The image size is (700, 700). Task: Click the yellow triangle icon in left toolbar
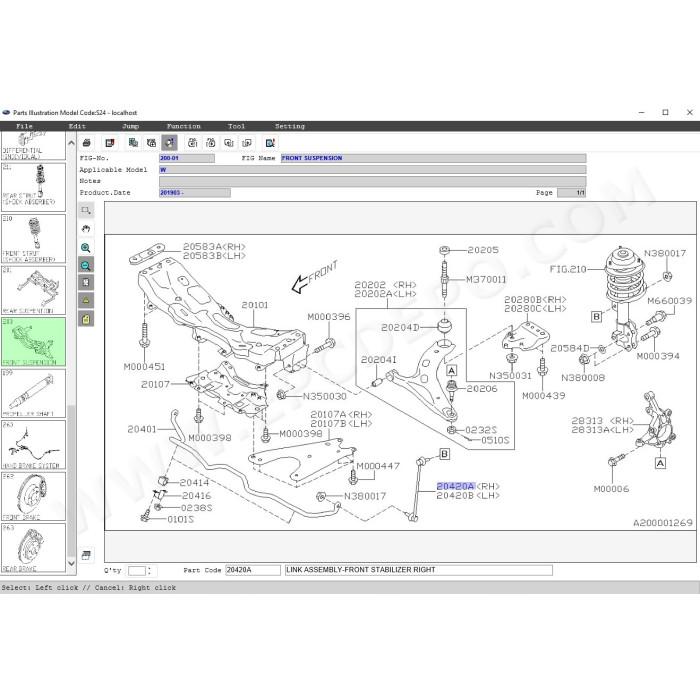[x=86, y=300]
